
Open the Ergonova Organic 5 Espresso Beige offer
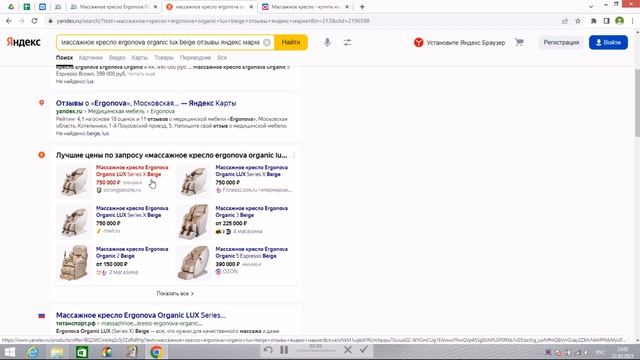tap(251, 252)
